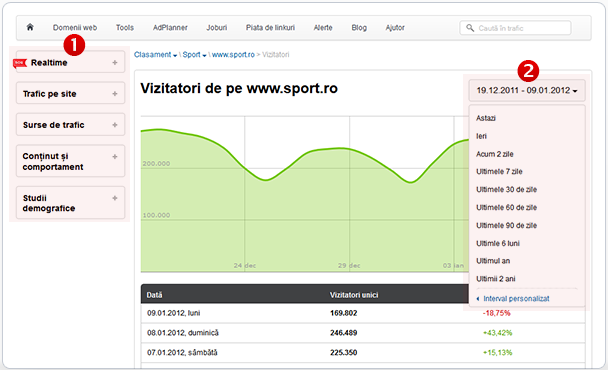Image resolution: width=608 pixels, height=370 pixels.
Task: Open the Alerte menu item
Action: click(x=323, y=28)
